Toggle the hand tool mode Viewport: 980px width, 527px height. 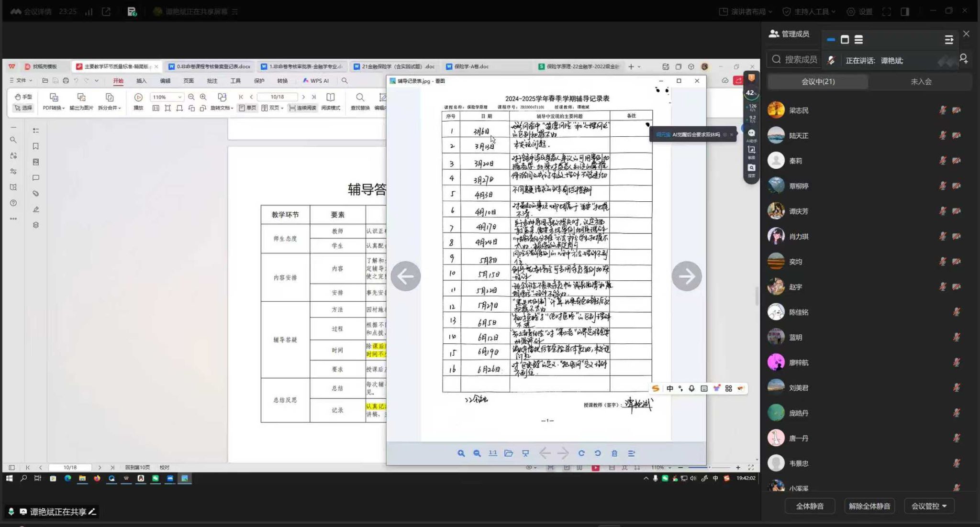[x=23, y=97]
